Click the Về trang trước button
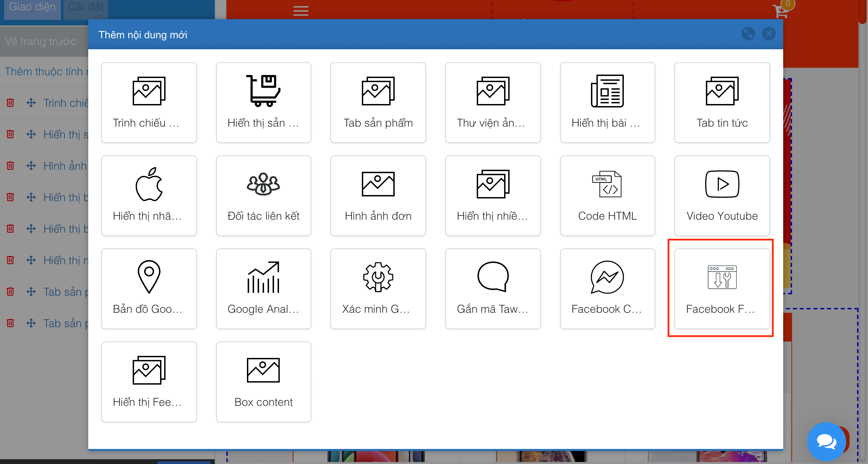868x464 pixels. point(40,41)
